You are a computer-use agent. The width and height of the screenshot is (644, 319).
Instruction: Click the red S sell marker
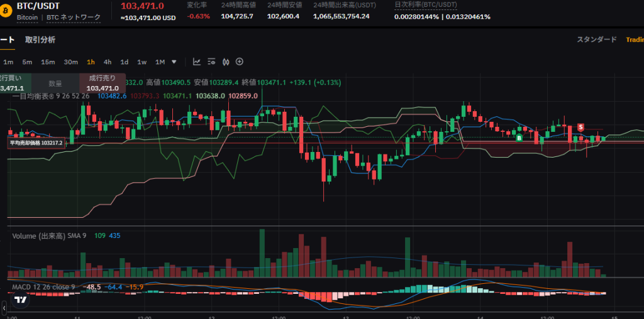[x=580, y=127]
